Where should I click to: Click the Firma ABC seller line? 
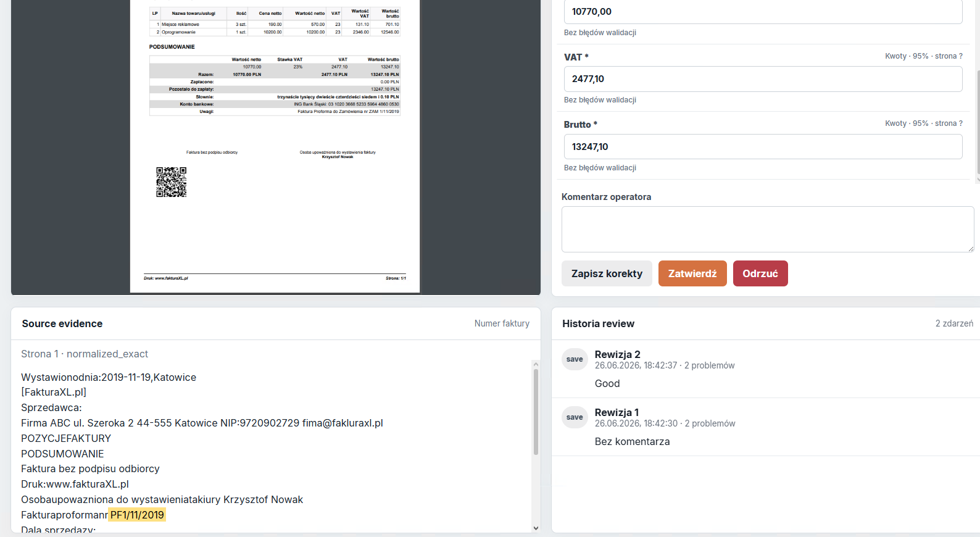pyautogui.click(x=202, y=423)
